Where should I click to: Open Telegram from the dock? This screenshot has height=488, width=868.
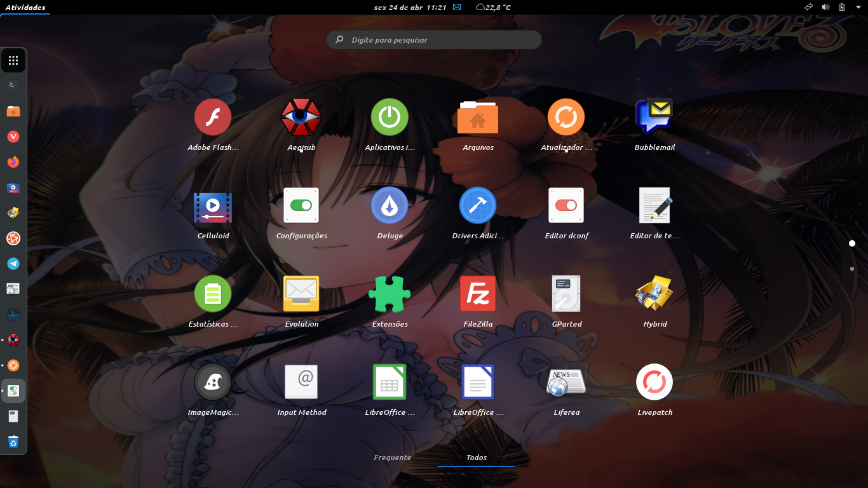(x=13, y=264)
